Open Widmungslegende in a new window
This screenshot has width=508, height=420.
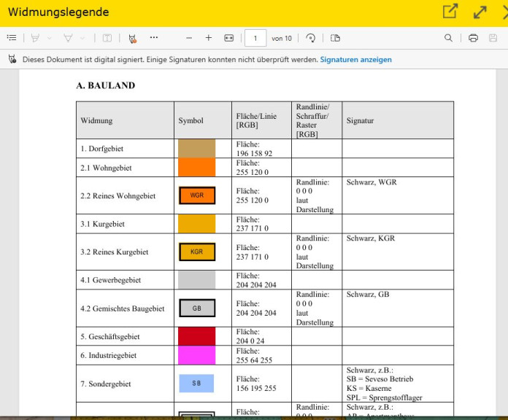[450, 12]
